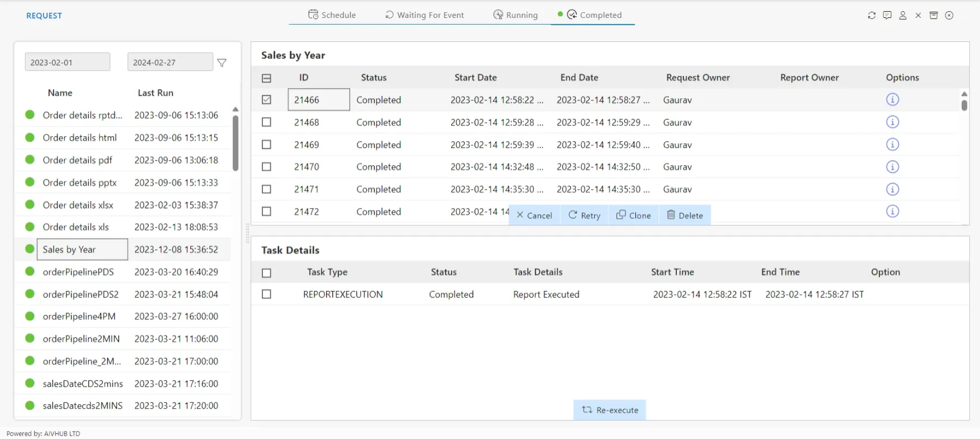Viewport: 980px width, 439px height.
Task: Click the refresh icon in top toolbar
Action: 872,16
